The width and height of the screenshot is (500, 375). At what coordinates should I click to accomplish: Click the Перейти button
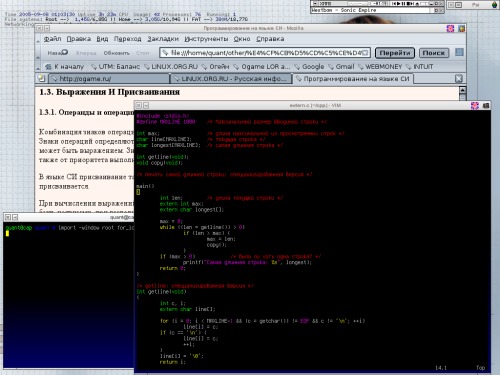pos(395,53)
